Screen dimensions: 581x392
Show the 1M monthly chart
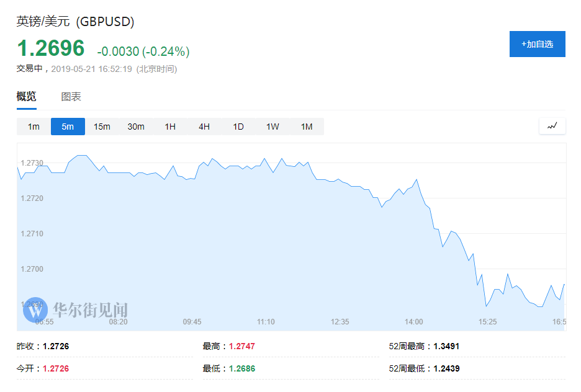click(x=307, y=127)
